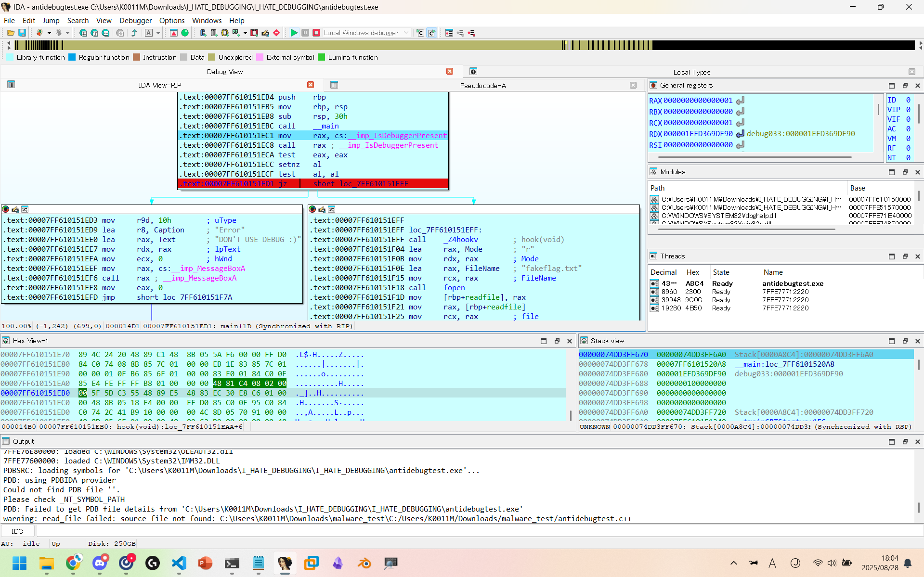
Task: Open the Debugger menu
Action: [135, 20]
